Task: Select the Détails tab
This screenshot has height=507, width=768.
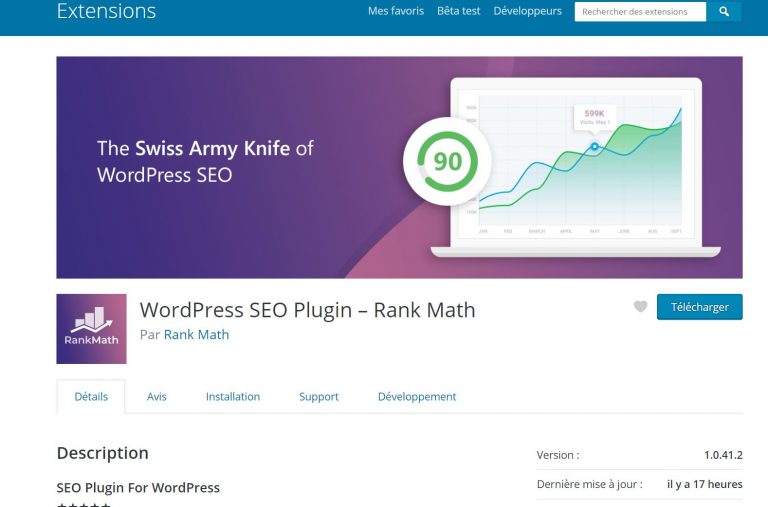Action: (x=91, y=397)
